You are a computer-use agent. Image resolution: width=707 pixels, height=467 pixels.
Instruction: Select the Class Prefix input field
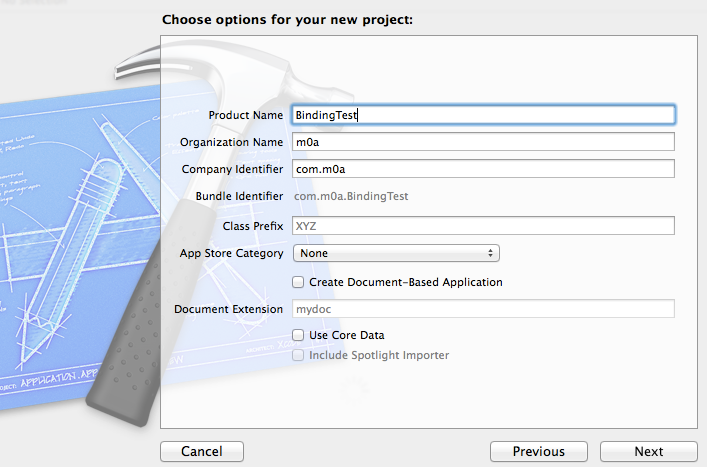(x=483, y=226)
